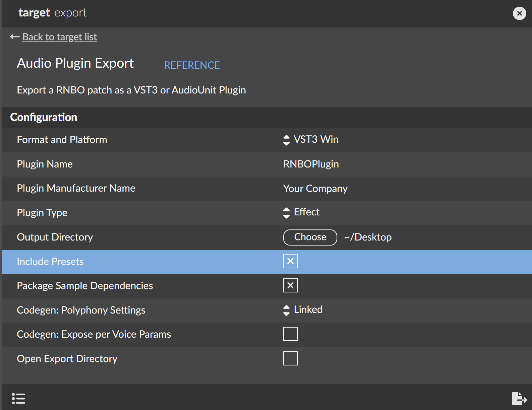Select the Include Presets row label
Image resolution: width=532 pixels, height=410 pixels.
click(50, 262)
